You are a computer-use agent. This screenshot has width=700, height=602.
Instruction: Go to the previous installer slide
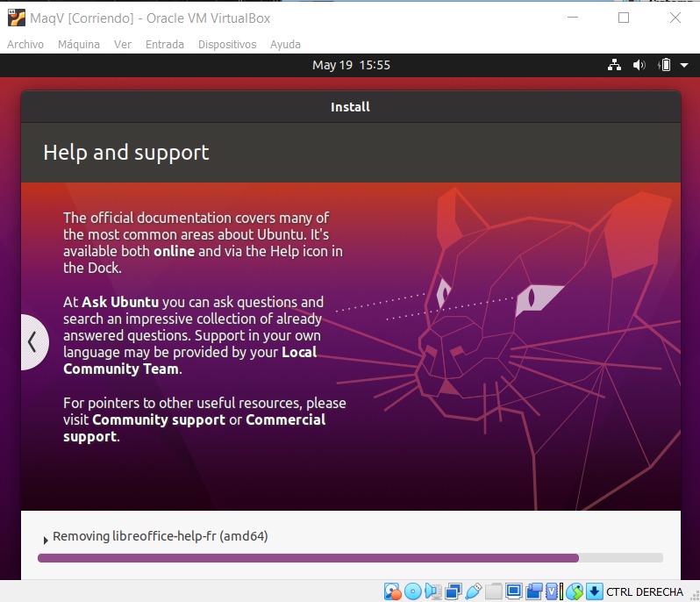(32, 341)
